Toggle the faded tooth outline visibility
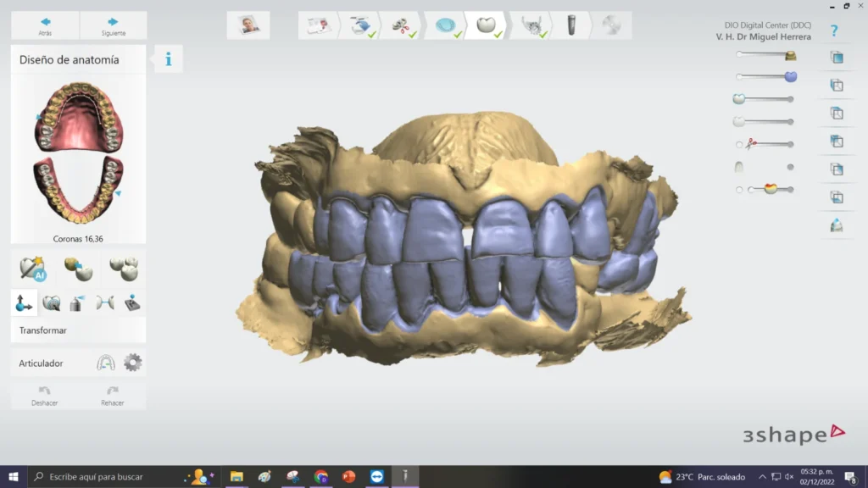 tap(739, 167)
